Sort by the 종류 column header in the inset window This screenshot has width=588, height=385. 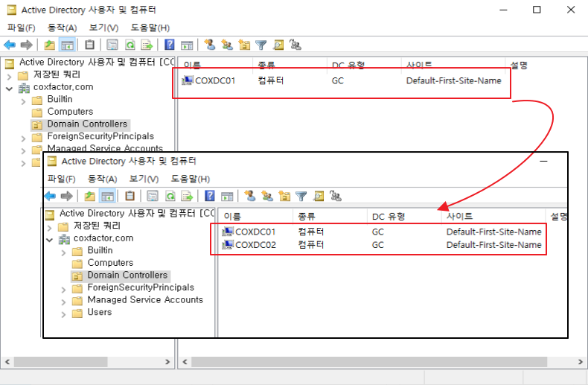[329, 216]
